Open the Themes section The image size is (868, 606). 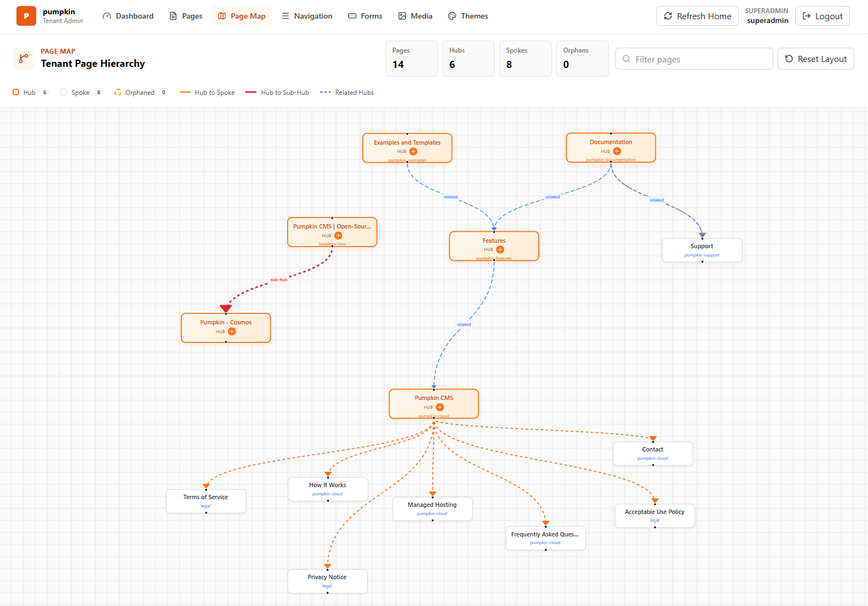coord(468,16)
